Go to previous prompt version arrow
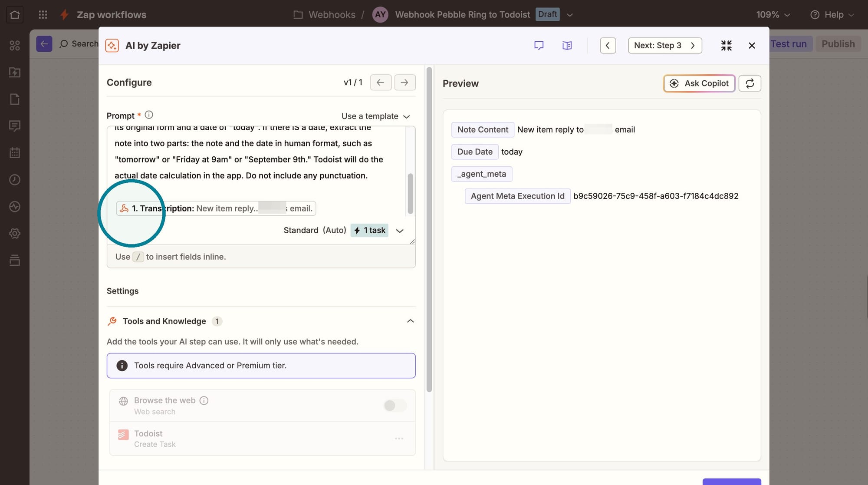 [x=381, y=82]
